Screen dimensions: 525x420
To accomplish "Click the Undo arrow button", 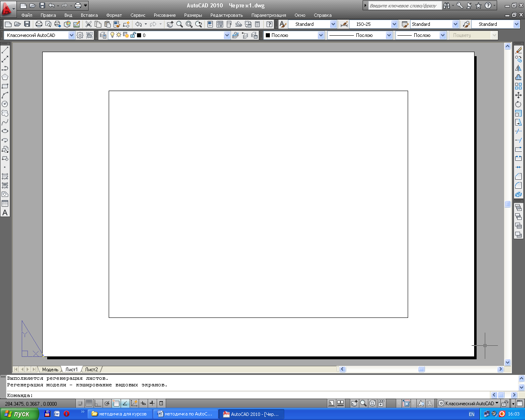I will pos(138,24).
